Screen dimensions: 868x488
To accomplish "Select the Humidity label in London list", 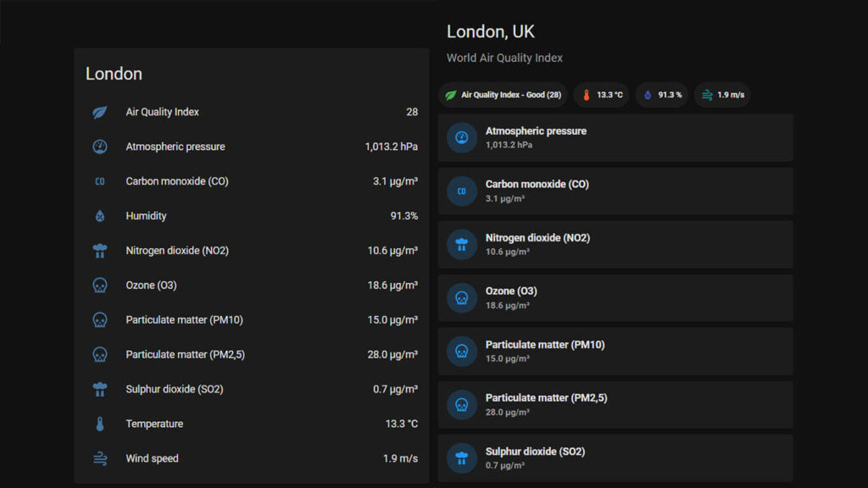I will pyautogui.click(x=146, y=216).
